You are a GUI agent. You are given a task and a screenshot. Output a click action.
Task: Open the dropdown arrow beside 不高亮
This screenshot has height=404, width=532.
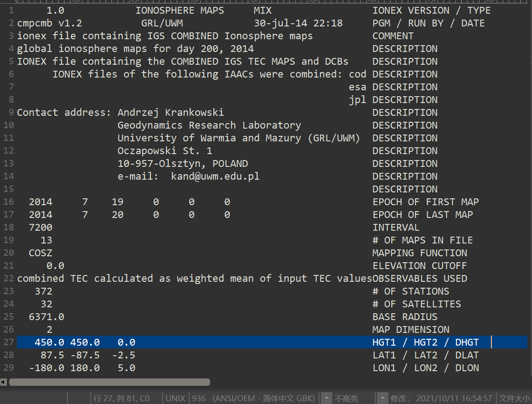coord(382,398)
